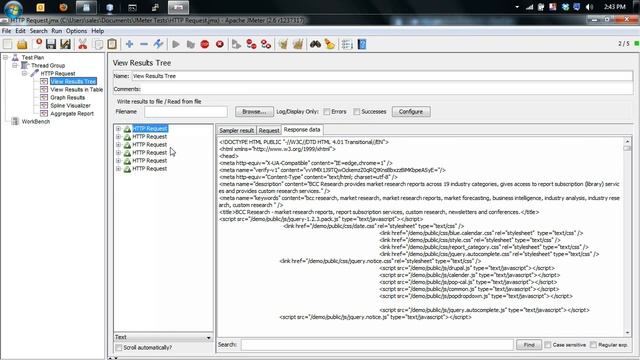This screenshot has width=640, height=360.
Task: Collapse the Test Plan tree node
Action: (x=6, y=58)
